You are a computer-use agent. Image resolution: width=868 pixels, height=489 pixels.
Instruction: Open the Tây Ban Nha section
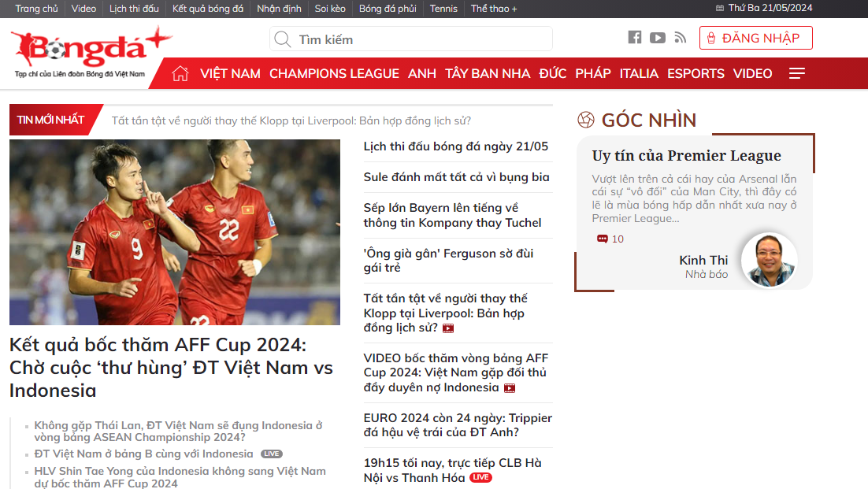(x=487, y=73)
